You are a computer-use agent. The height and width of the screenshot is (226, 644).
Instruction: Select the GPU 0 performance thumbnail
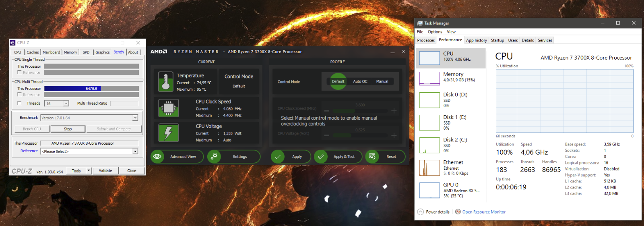429,190
